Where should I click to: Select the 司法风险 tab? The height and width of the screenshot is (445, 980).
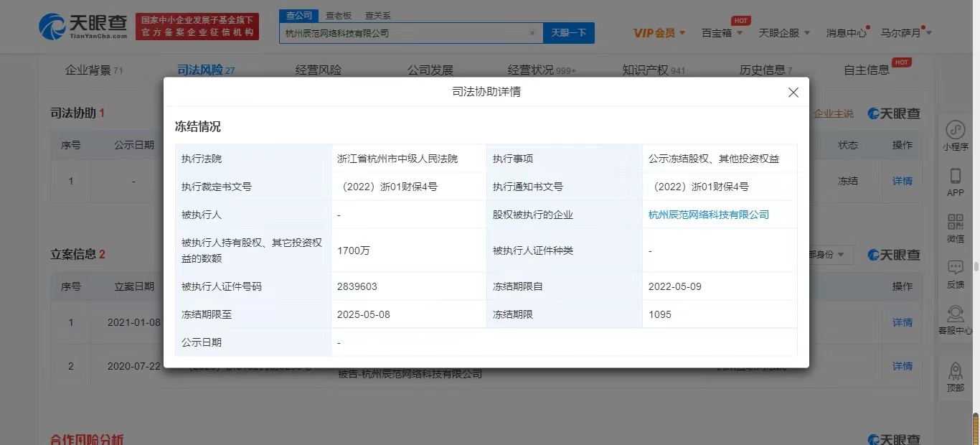pyautogui.click(x=206, y=70)
